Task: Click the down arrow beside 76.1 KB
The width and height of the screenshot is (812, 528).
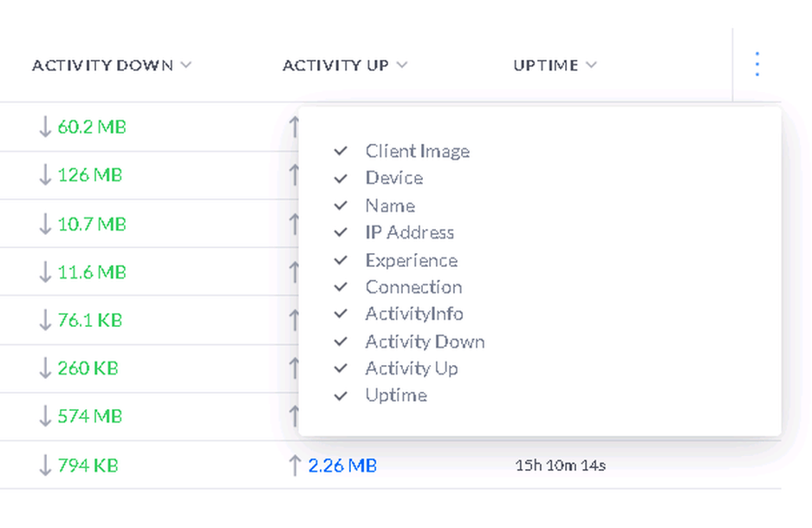Action: click(x=45, y=320)
